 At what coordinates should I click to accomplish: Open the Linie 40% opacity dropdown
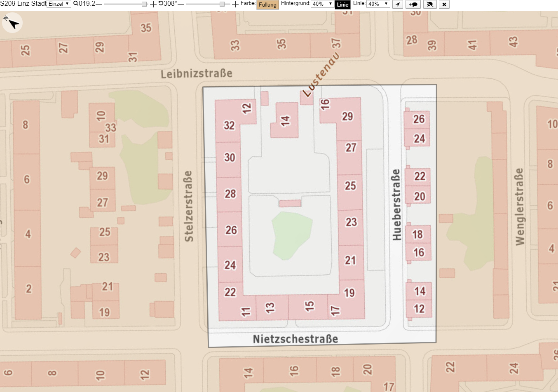pyautogui.click(x=378, y=4)
